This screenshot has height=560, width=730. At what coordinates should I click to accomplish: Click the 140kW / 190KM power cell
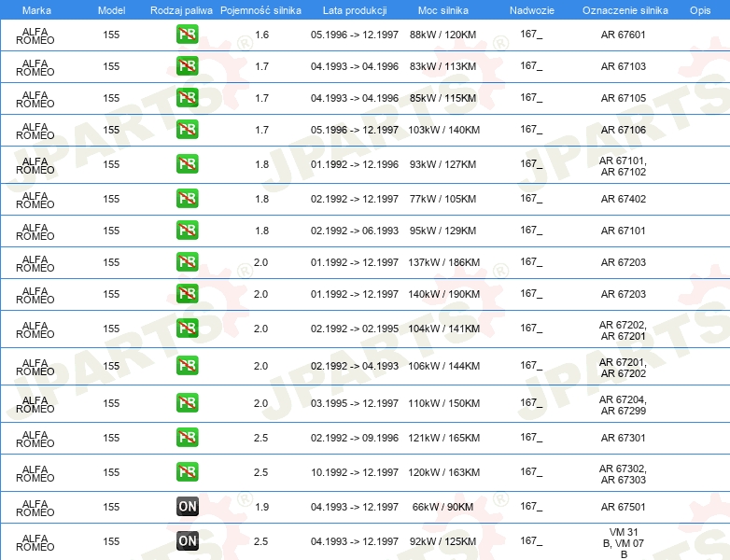point(443,294)
